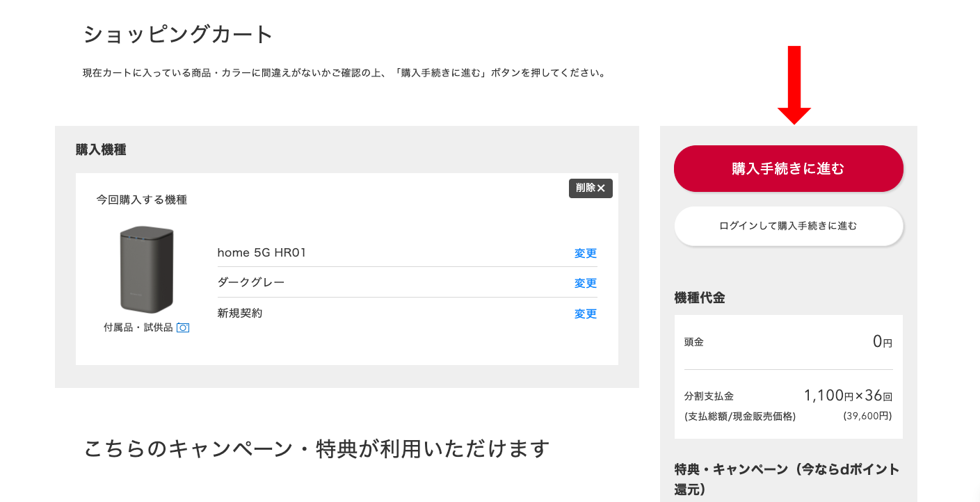Click the 特典・キャンペーン heading in sidebar
Viewport: 980px width, 502px height.
(x=787, y=479)
